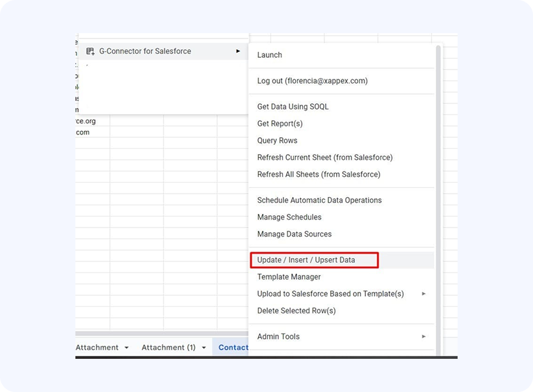The width and height of the screenshot is (533, 392).
Task: Click Update / Insert / Upsert Data
Action: point(306,260)
